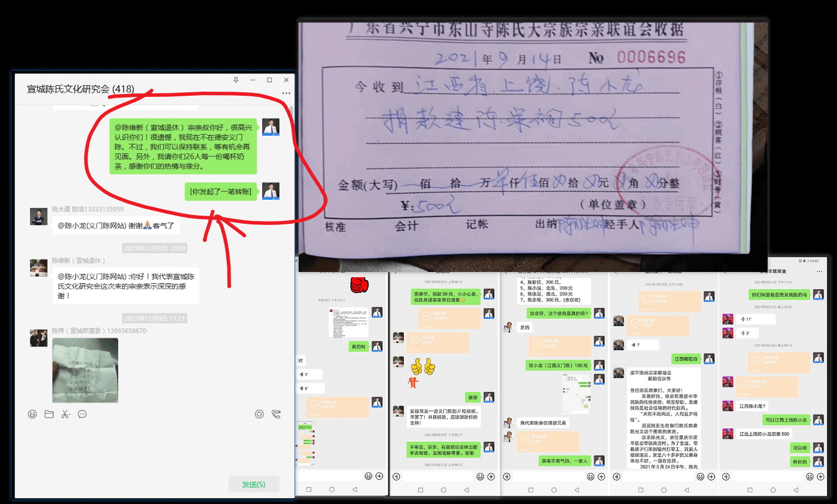Click the send file folder icon

point(49,414)
